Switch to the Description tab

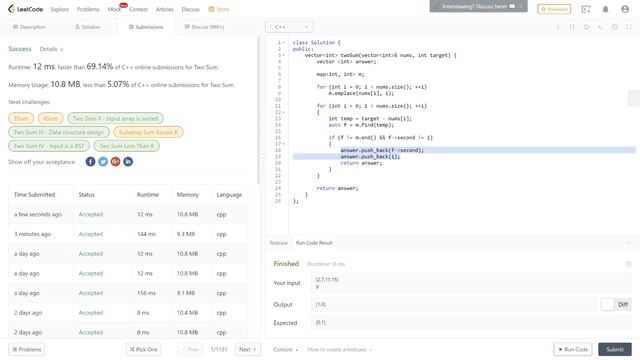pyautogui.click(x=29, y=27)
